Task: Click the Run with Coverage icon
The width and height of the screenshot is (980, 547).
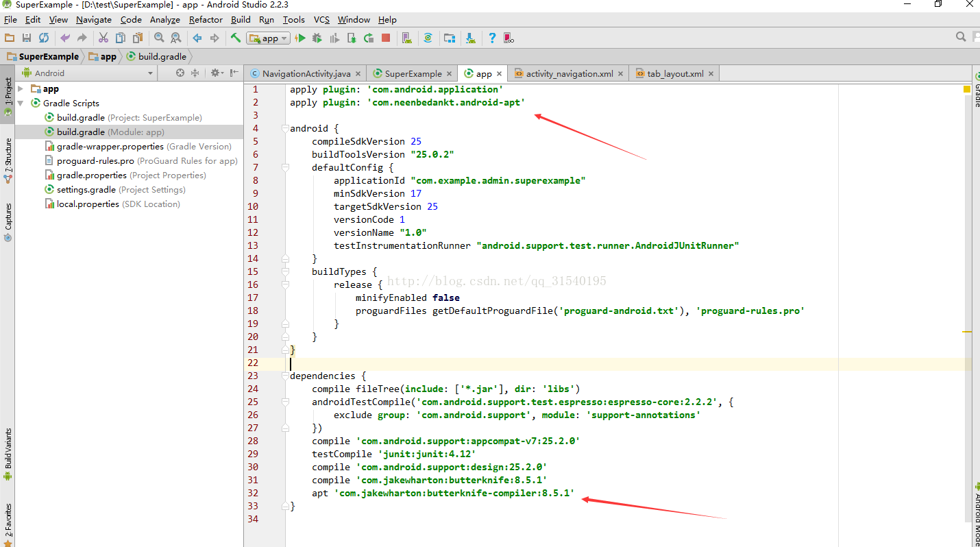Action: (x=334, y=38)
